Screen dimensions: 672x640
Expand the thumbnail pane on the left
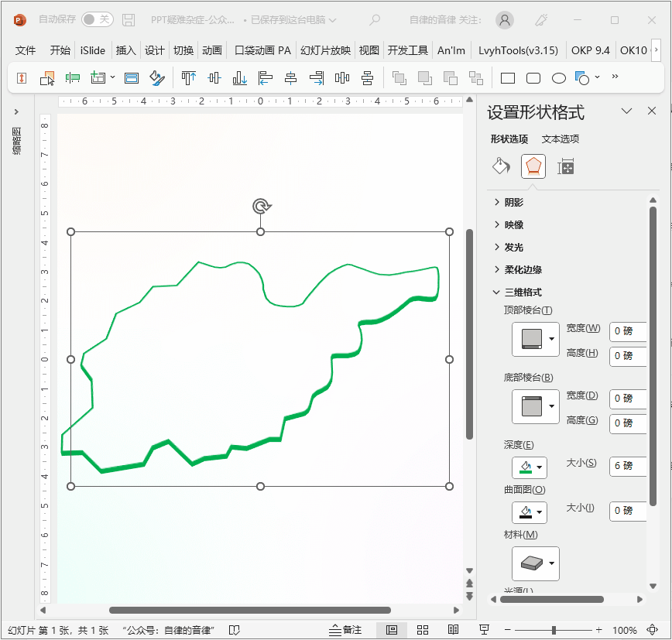[x=16, y=111]
